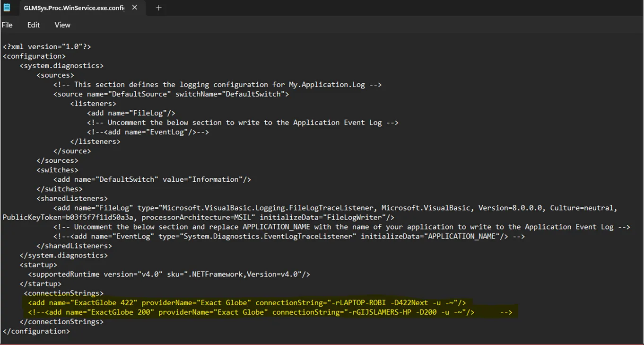Click the supportedRuntime version="v4.0" line
This screenshot has width=644, height=345.
pos(169,274)
